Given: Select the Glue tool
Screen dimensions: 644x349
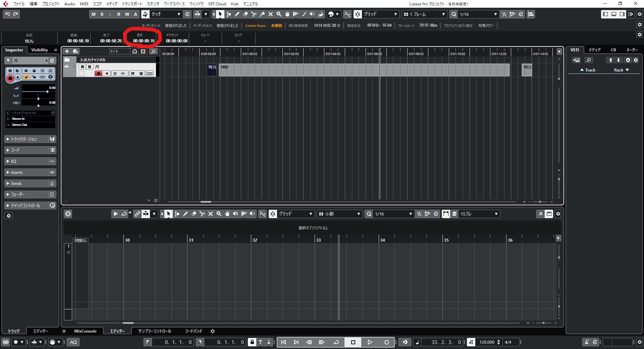Looking at the screenshot, I should 262,14.
